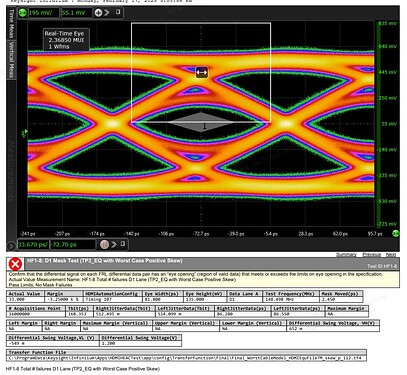Click the -241 ps time axis label

(x=28, y=233)
